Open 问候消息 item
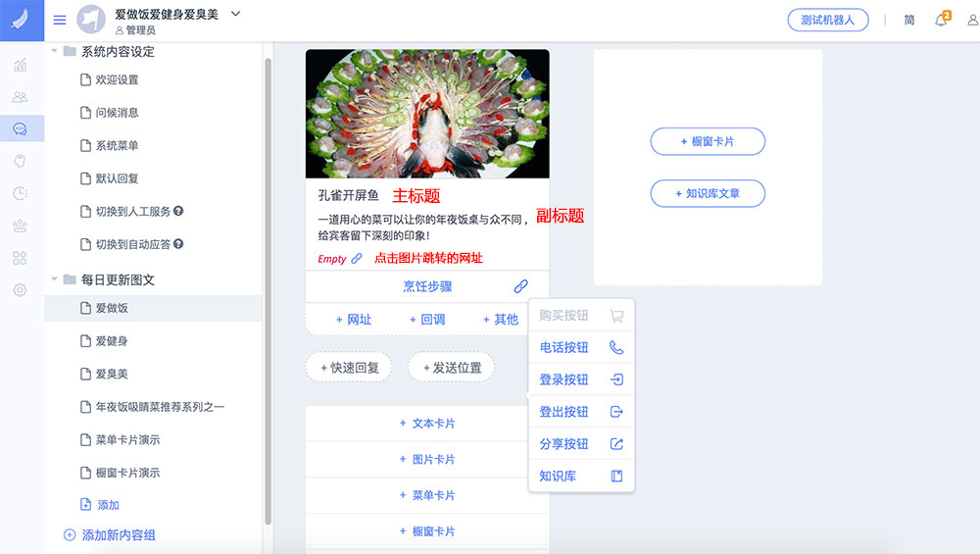Viewport: 980px width, 554px height. point(117,113)
